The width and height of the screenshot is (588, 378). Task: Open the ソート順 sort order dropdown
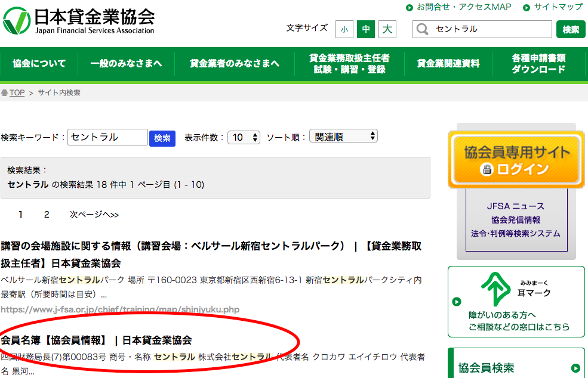pyautogui.click(x=343, y=137)
